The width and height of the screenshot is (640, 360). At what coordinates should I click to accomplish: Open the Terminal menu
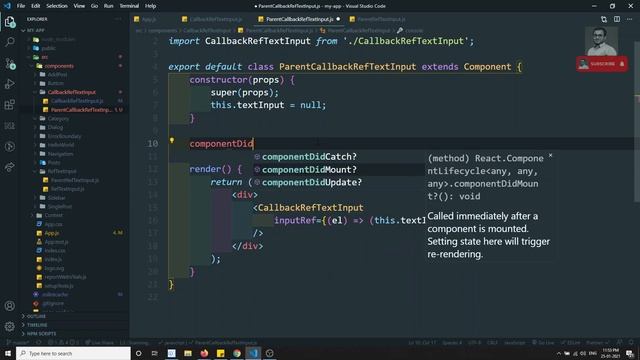click(x=129, y=6)
